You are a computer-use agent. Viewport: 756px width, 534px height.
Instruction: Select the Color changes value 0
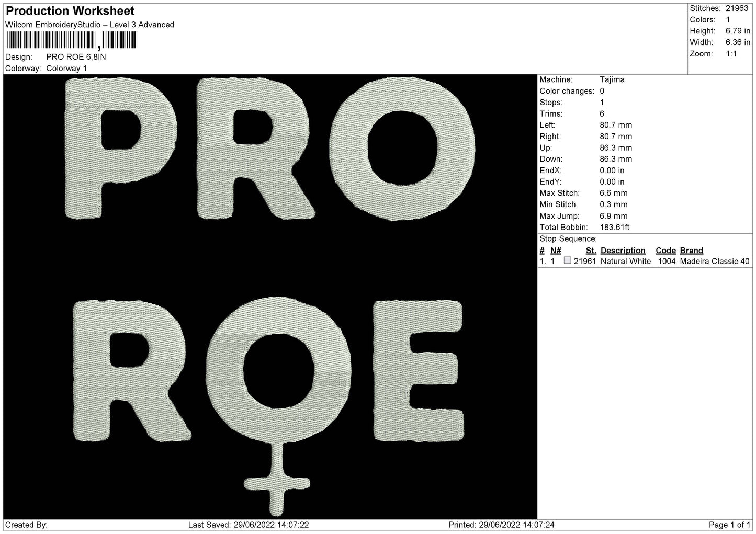coord(602,91)
